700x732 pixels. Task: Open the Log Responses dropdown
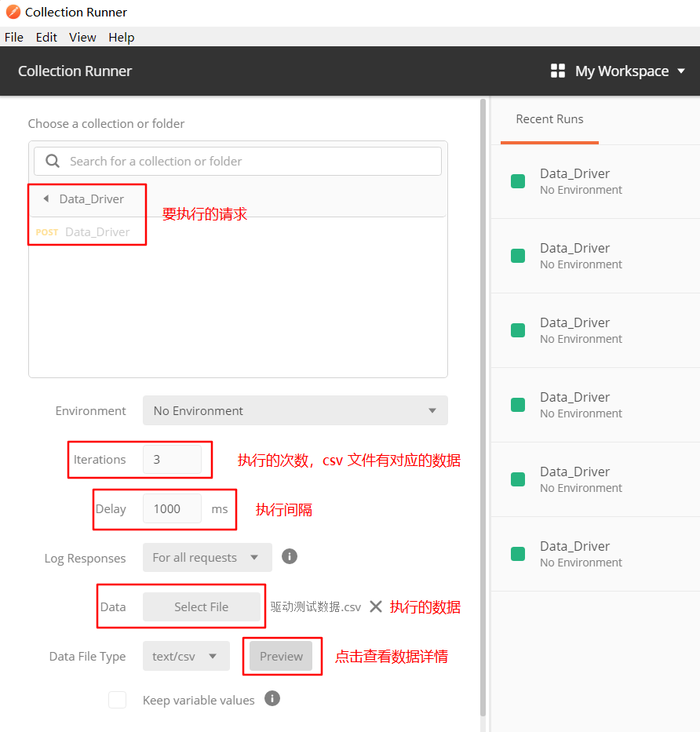click(207, 557)
